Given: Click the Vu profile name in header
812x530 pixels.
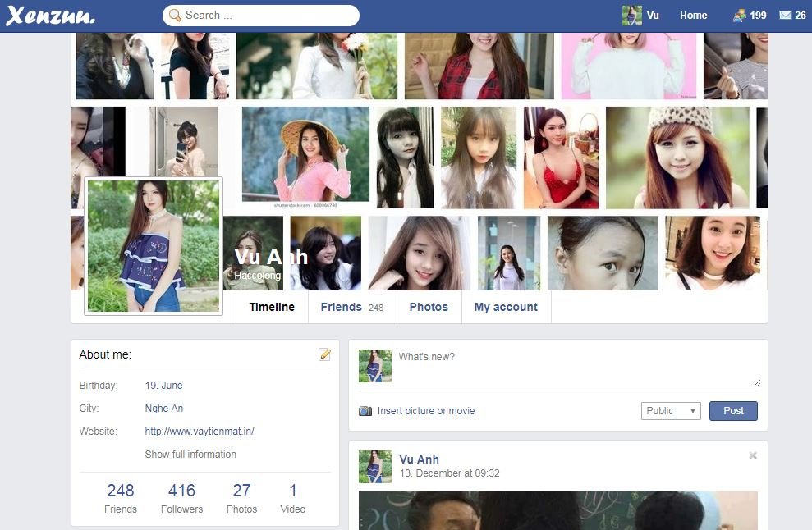Looking at the screenshot, I should coord(653,16).
